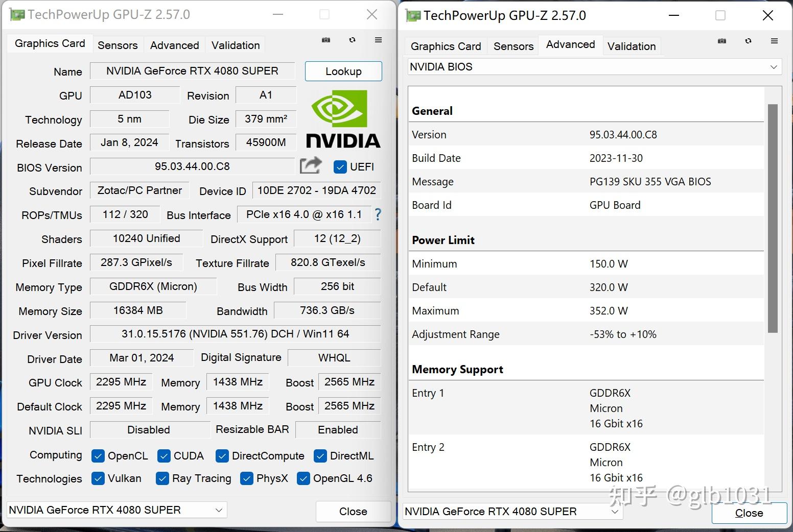Switch to Sensors tab in left window

(x=118, y=45)
